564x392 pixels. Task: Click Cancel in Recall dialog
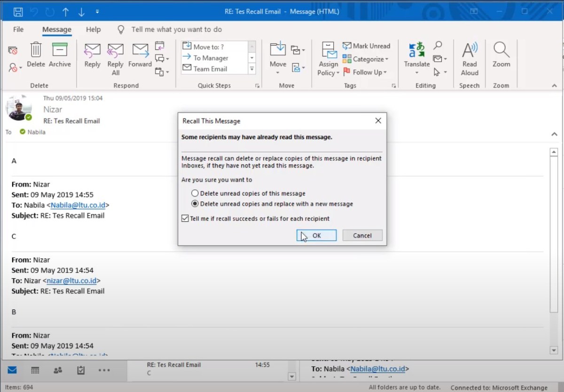coord(362,235)
